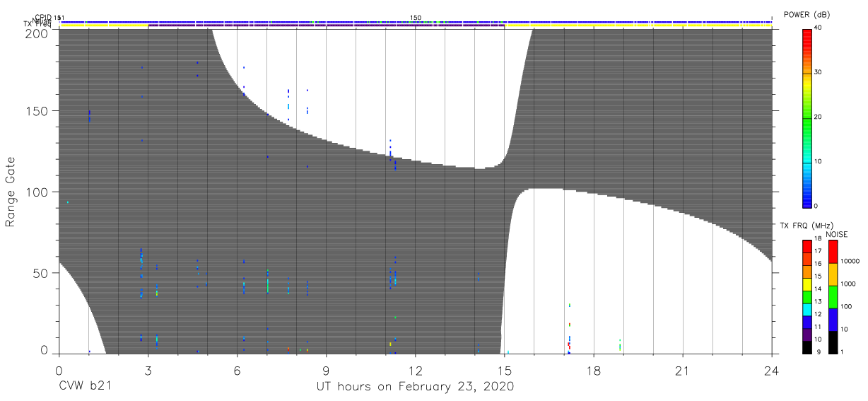868x401 pixels.
Task: Click the "TX FRQ (MHz)" legend title
Action: pos(807,225)
